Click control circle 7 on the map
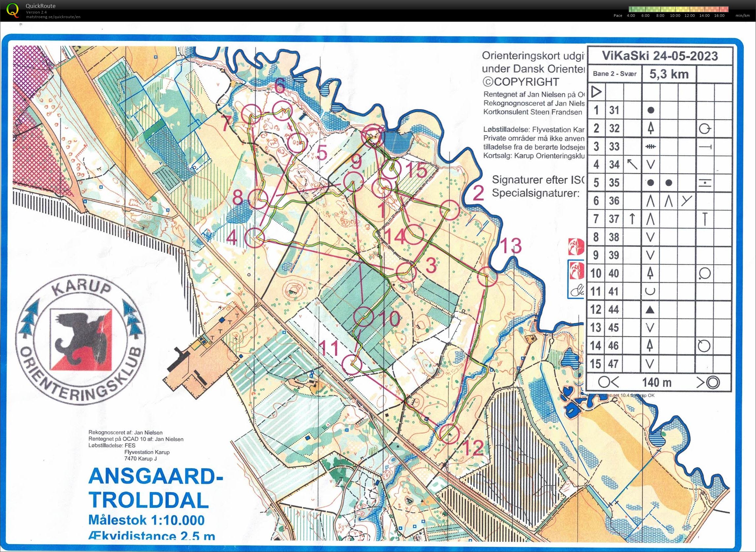This screenshot has height=552, width=756. (x=251, y=114)
